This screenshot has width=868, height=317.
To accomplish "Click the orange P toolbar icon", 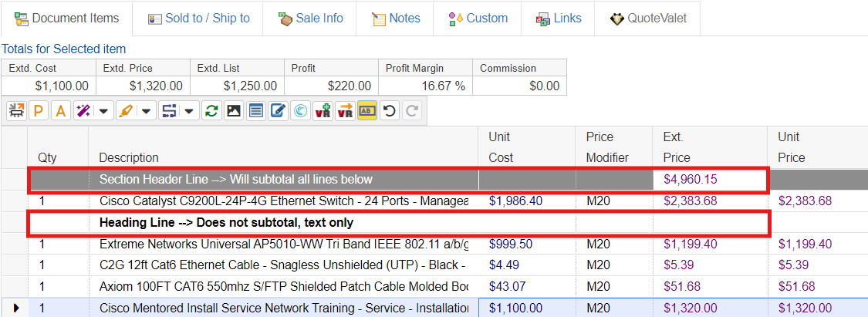I will [x=38, y=111].
